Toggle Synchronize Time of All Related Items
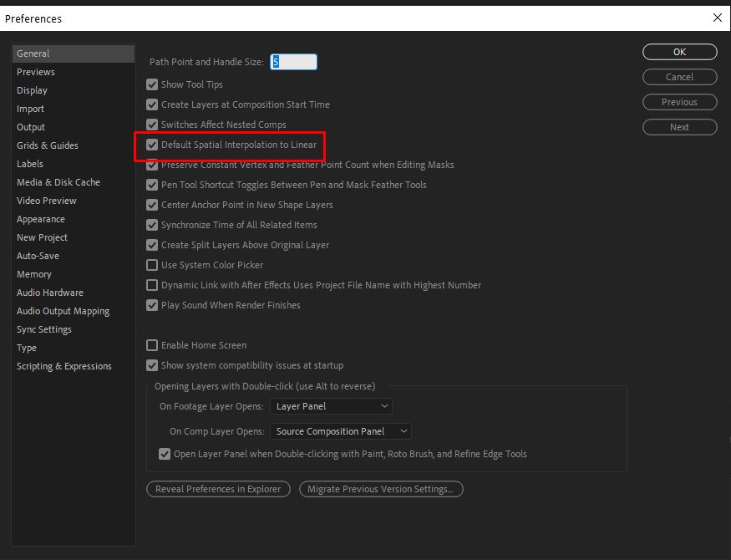 (152, 225)
